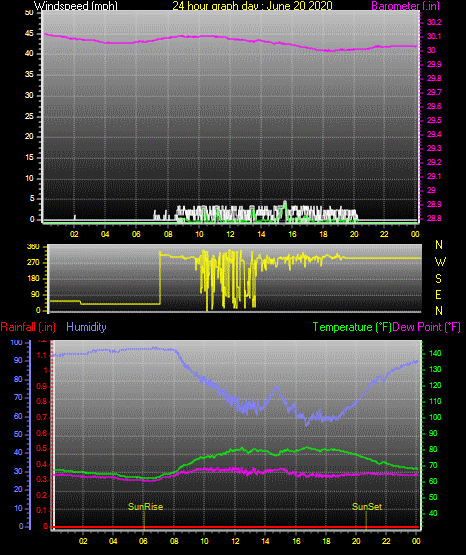The image size is (466, 555).
Task: Click the 90 wind direction axis value
Action: coord(35,294)
